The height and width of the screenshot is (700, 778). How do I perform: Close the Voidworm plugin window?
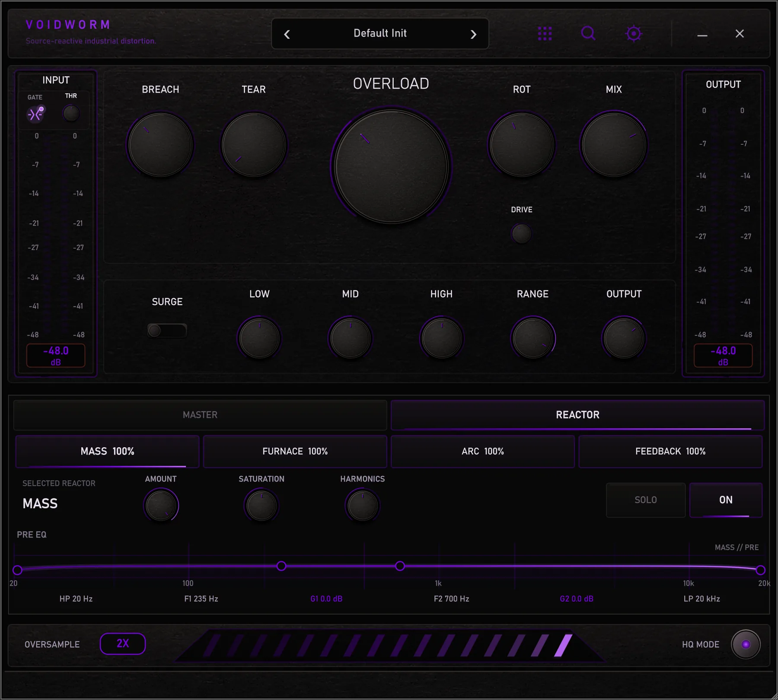click(740, 34)
